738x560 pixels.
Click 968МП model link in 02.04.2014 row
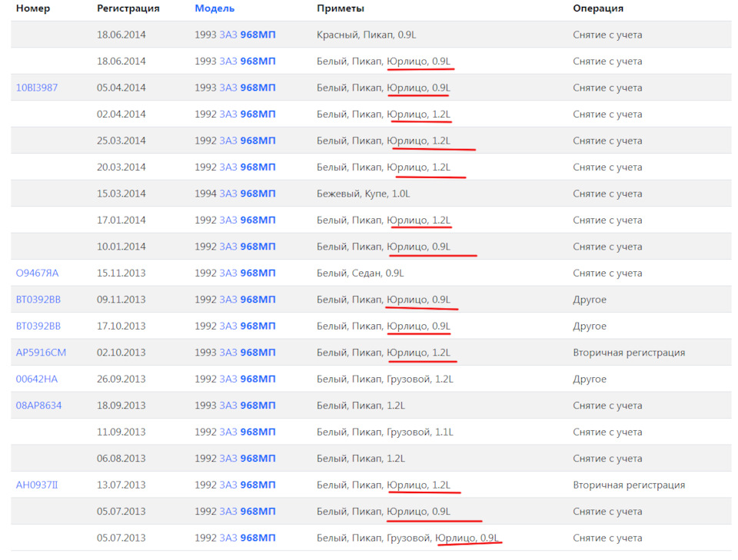coord(258,114)
